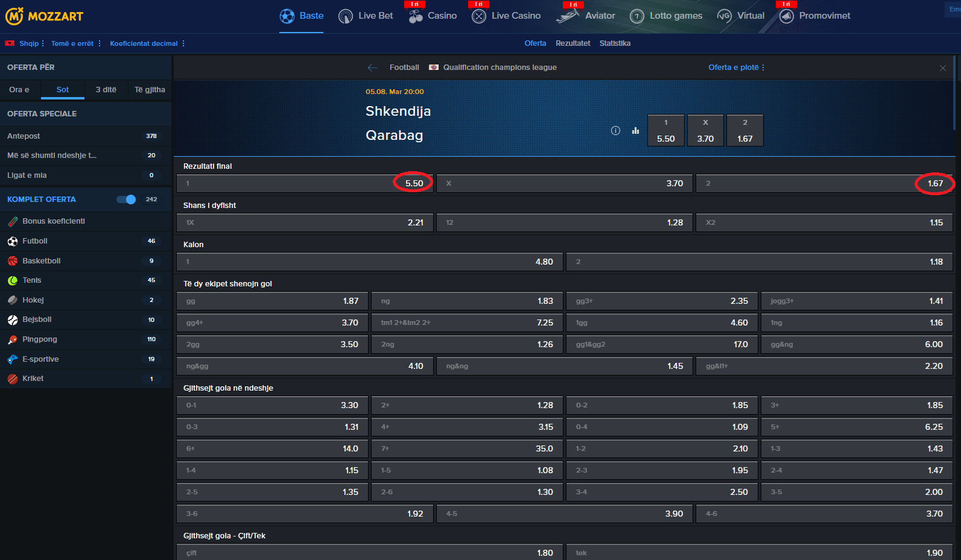This screenshot has width=961, height=560.
Task: Open Aviator plane icon
Action: (568, 16)
